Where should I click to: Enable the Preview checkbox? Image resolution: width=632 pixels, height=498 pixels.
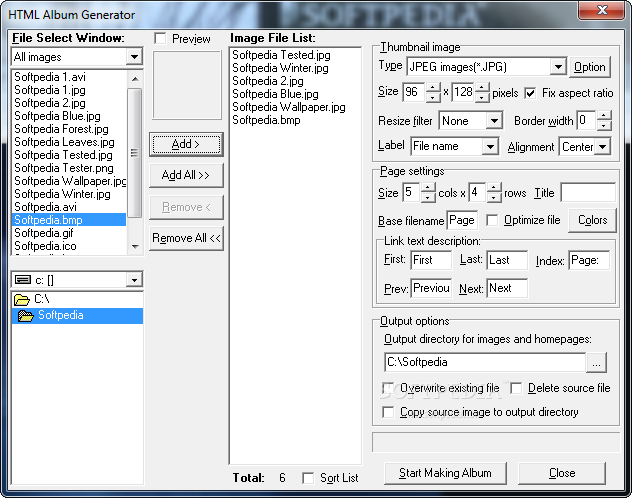coord(160,39)
